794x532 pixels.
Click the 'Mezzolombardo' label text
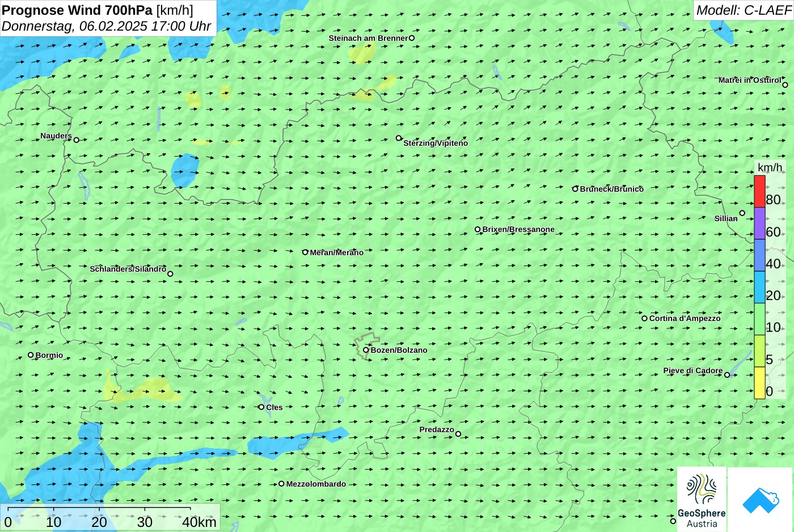[316, 484]
